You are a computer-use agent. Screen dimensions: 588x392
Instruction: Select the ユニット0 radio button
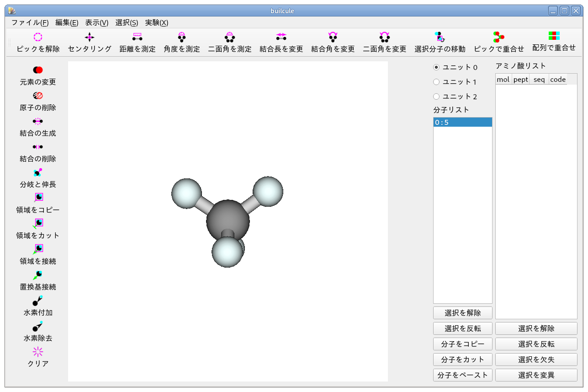436,66
